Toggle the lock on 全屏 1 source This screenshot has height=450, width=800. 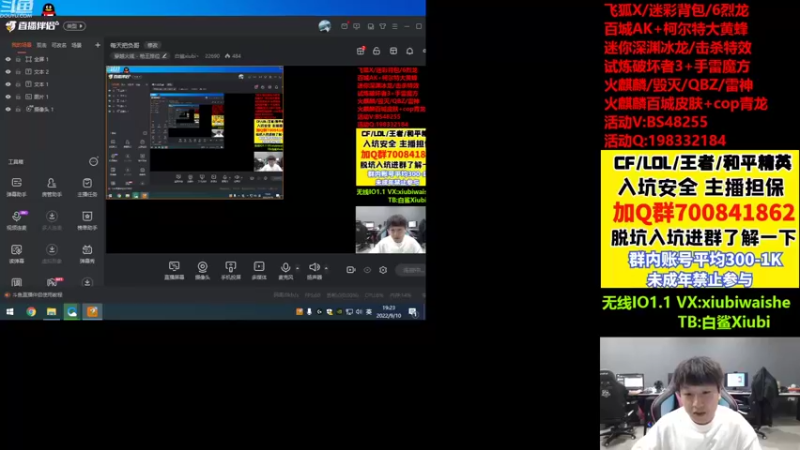click(18, 59)
